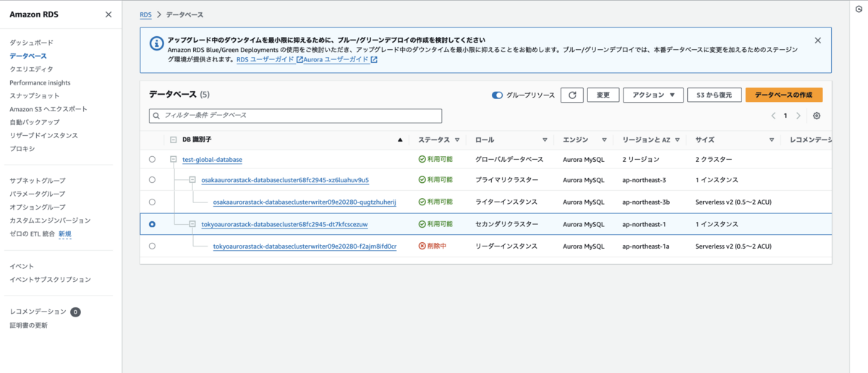Open tokyoaurorastack-databaseclusterwriter09e20280-f2ajm8ifd0cr link
Viewport: 868px width, 373px height.
(305, 246)
